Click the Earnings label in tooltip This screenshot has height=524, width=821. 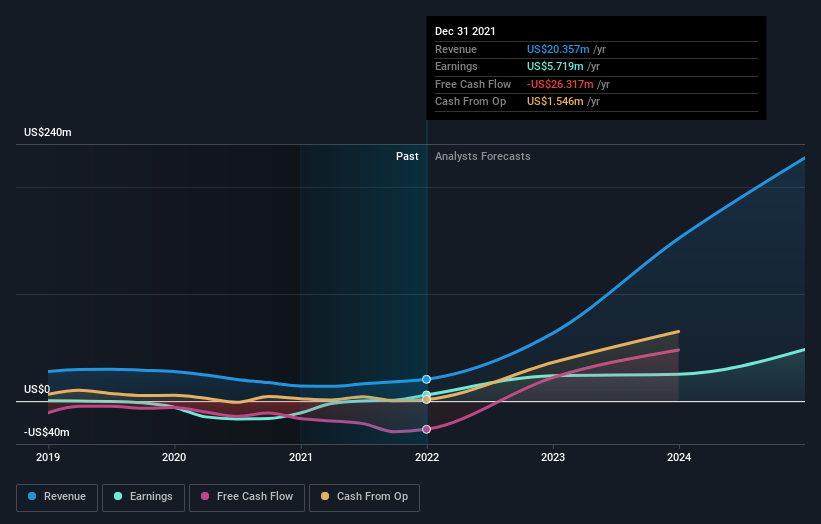(x=456, y=66)
